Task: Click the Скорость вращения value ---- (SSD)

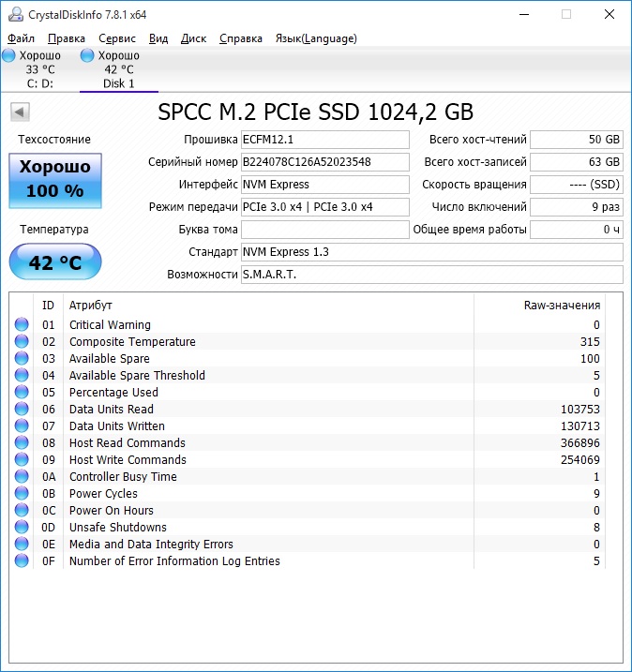Action: pos(577,185)
